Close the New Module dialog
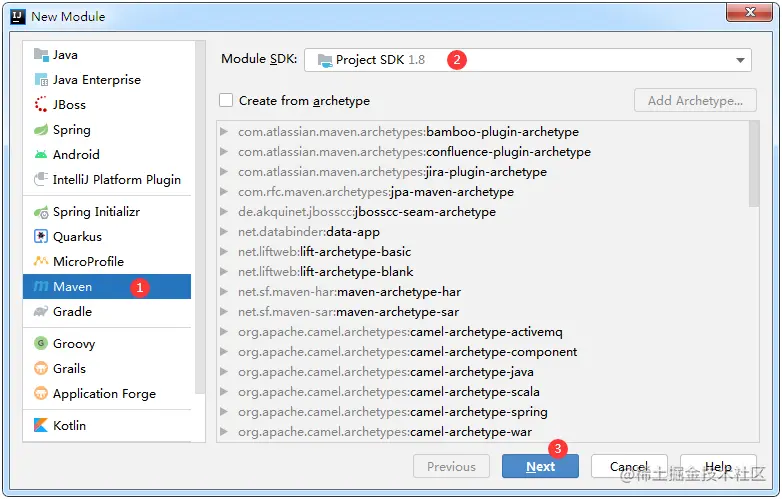The height and width of the screenshot is (499, 782). click(750, 12)
